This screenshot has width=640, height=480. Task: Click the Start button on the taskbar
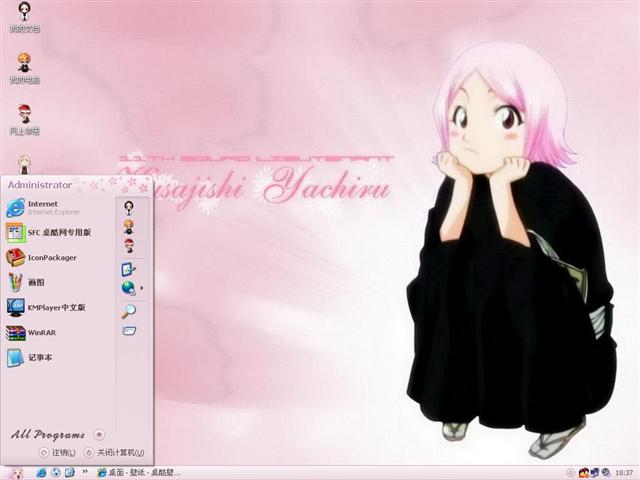click(16, 473)
